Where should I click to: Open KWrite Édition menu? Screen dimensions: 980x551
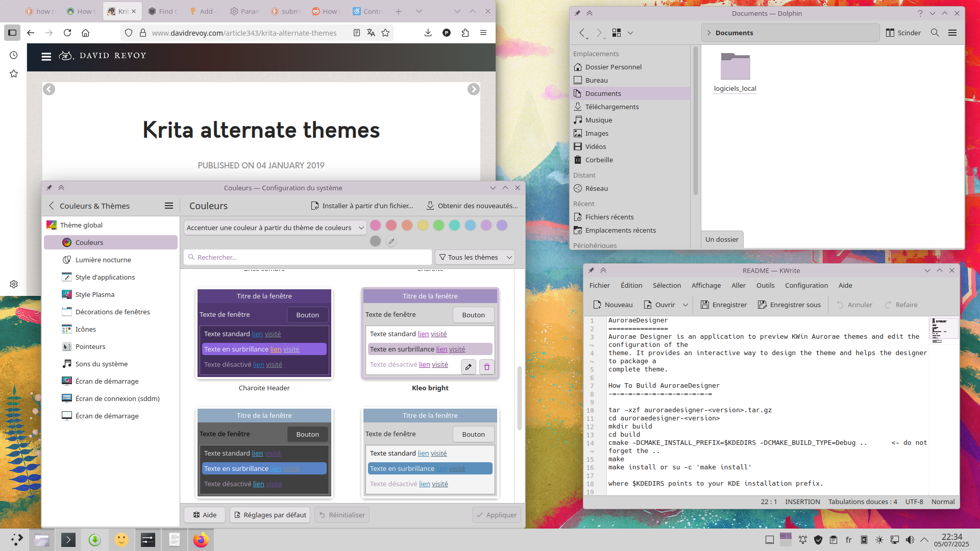click(x=631, y=285)
